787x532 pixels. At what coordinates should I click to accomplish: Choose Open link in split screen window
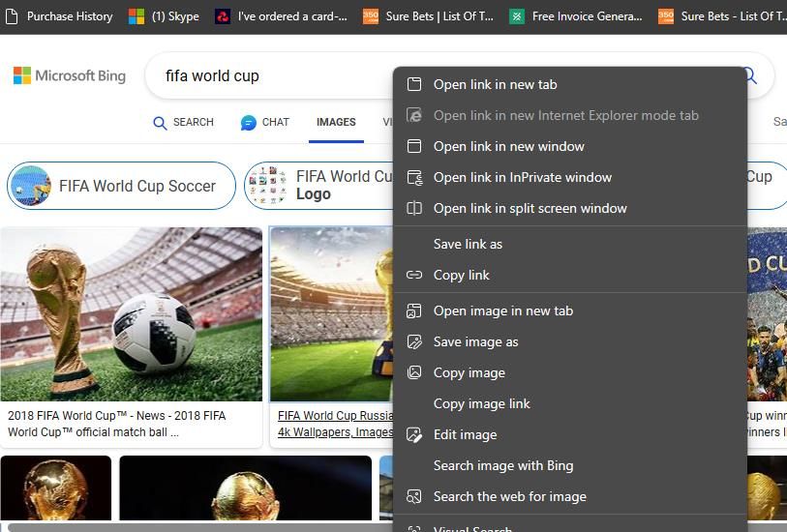coord(570,208)
